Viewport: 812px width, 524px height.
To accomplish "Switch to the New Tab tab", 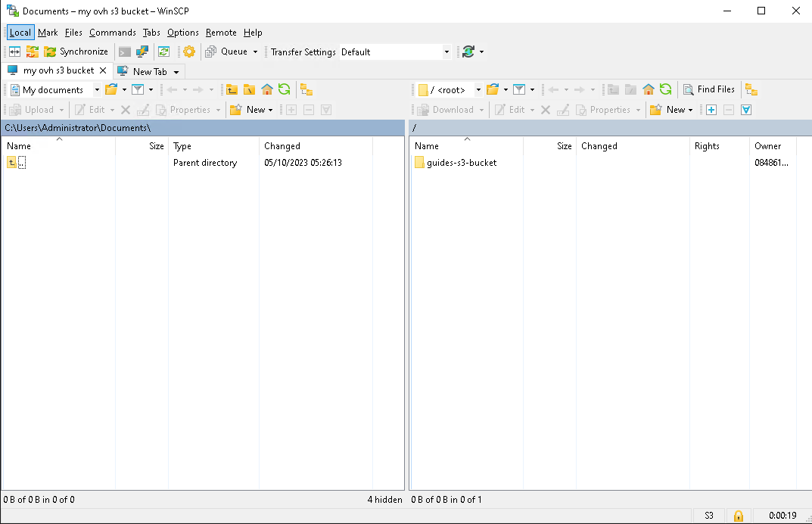I will pos(149,71).
